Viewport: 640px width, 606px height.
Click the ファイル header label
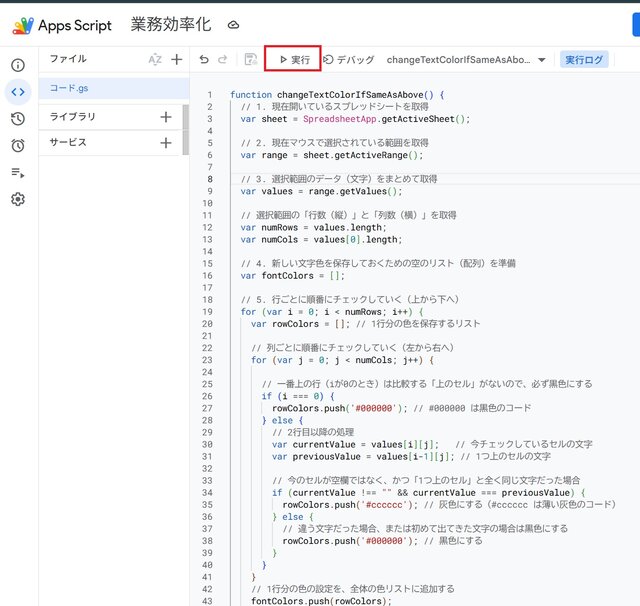coord(68,59)
